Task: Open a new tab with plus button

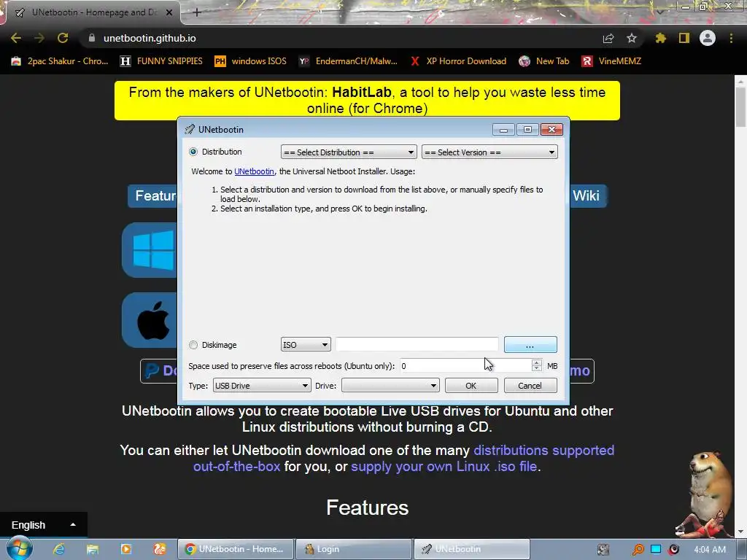Action: click(197, 13)
